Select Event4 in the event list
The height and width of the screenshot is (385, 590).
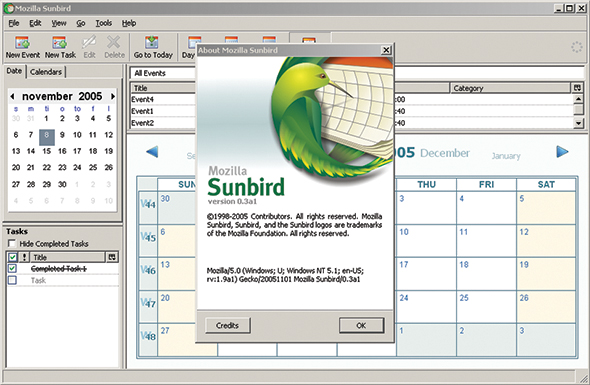143,99
